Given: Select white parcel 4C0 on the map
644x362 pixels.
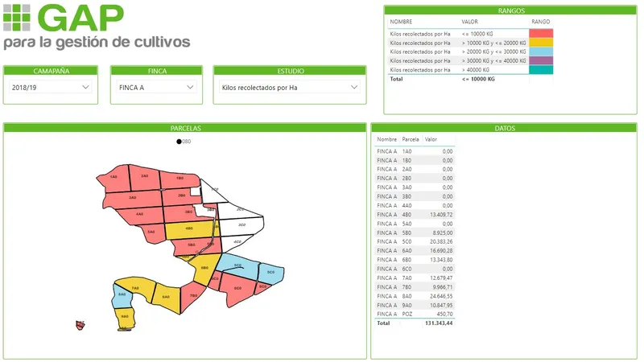Looking at the screenshot, I should [237, 242].
